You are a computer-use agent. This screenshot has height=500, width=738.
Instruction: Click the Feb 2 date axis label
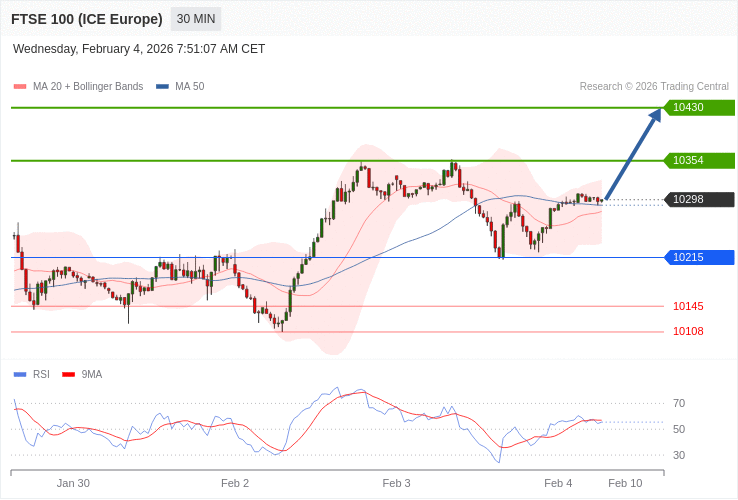[x=235, y=484]
